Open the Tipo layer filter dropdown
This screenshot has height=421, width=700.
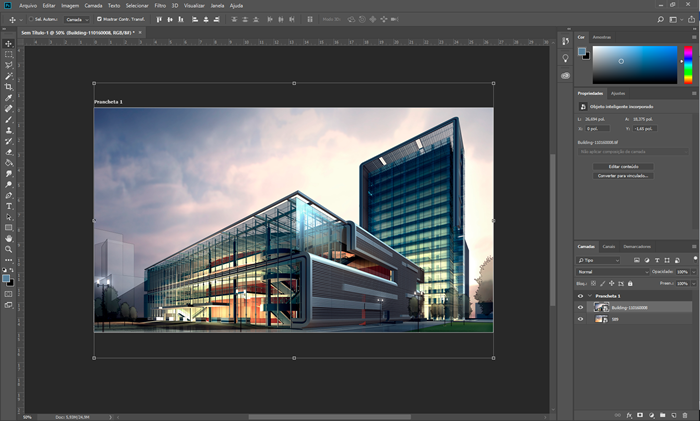pos(598,260)
